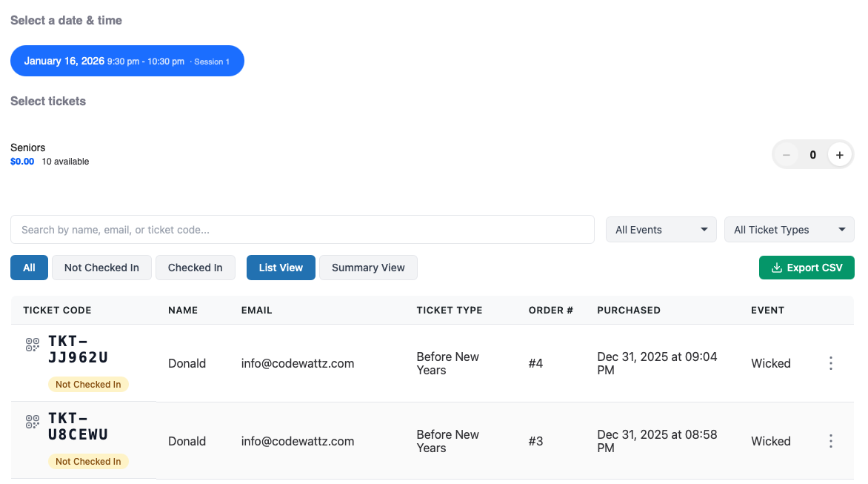This screenshot has height=484, width=868.
Task: Open the three-dot actions menu for order #3
Action: tap(830, 441)
